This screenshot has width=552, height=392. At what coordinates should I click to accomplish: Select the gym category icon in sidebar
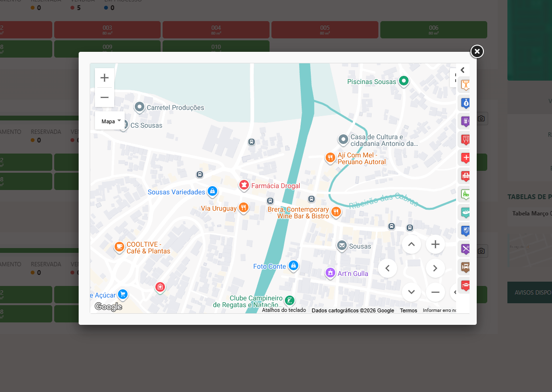465,85
